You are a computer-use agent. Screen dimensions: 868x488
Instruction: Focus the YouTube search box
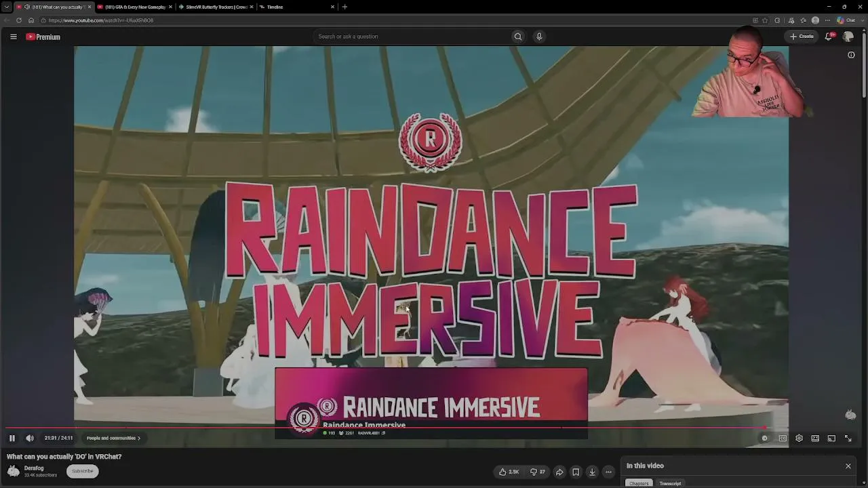coord(411,37)
